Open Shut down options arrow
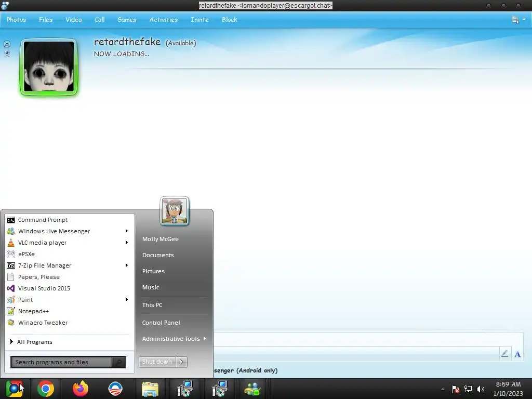 (181, 362)
